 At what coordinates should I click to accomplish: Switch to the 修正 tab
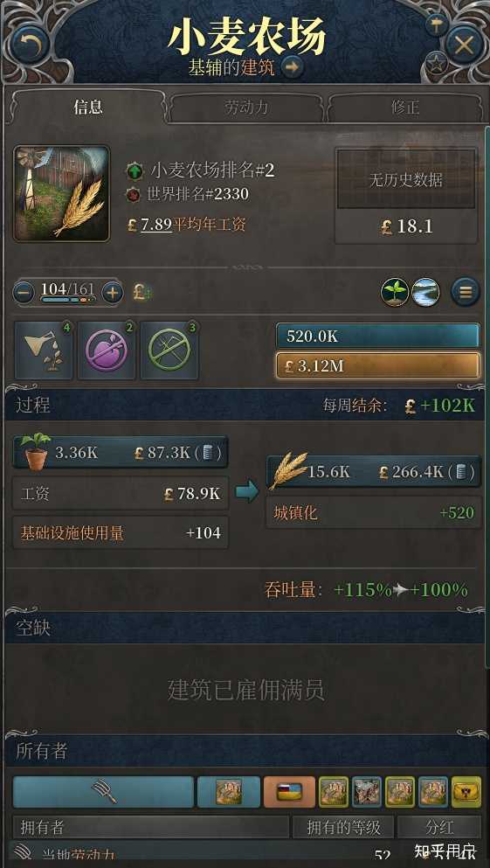(404, 108)
